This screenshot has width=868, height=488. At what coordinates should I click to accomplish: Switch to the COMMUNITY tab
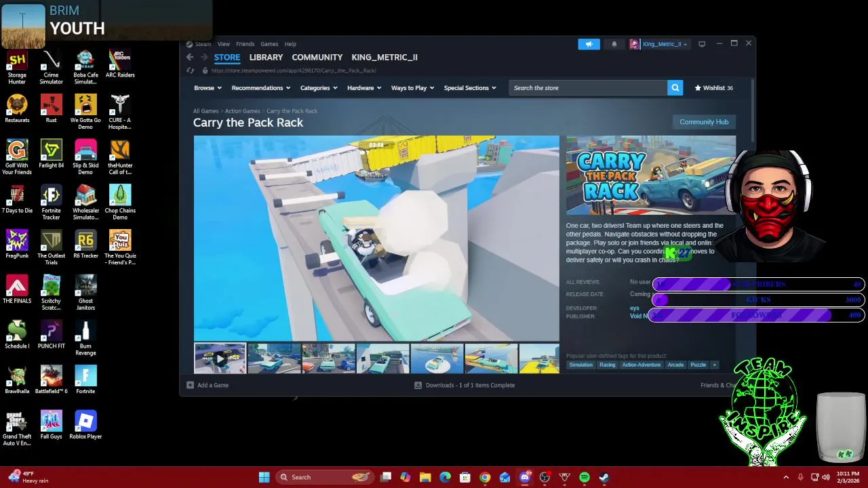point(317,58)
